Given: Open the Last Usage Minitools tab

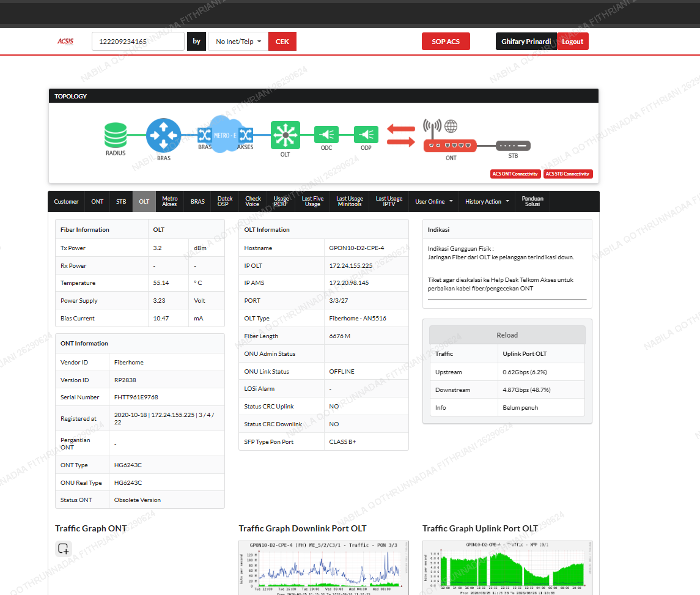Looking at the screenshot, I should pos(350,201).
